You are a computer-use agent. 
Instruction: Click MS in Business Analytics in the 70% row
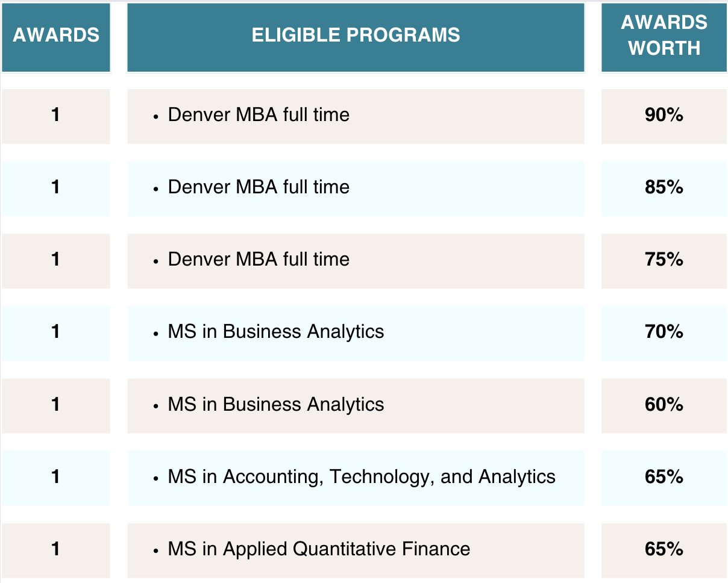276,331
